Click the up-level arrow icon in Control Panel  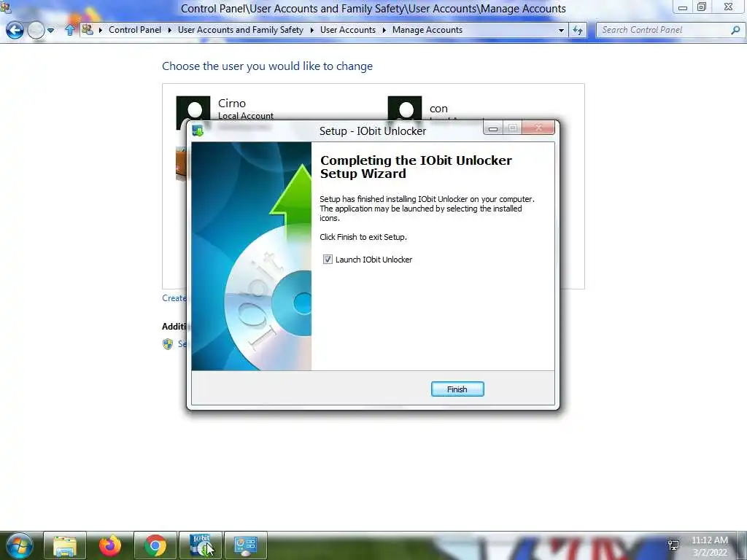click(x=70, y=30)
